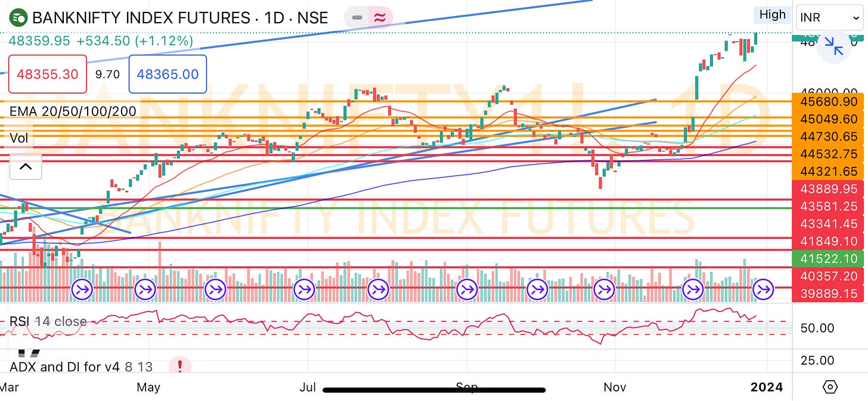Open chart settings hexagon icon

(x=830, y=387)
